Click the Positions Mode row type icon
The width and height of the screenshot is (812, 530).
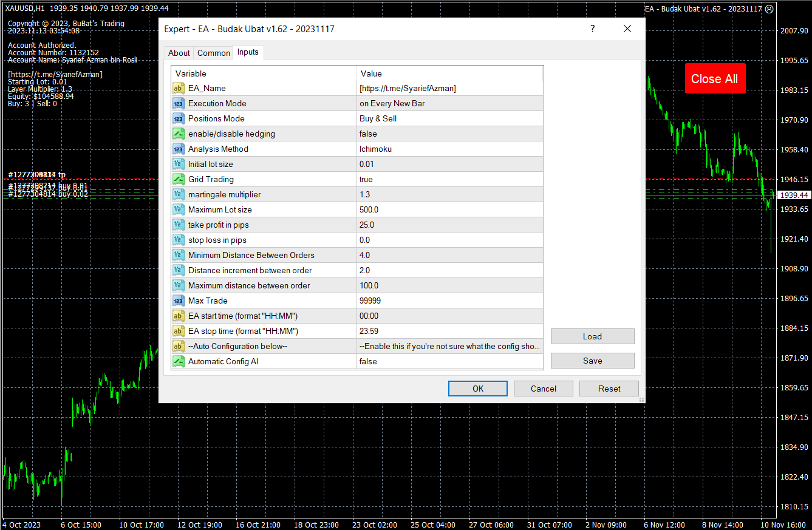179,118
